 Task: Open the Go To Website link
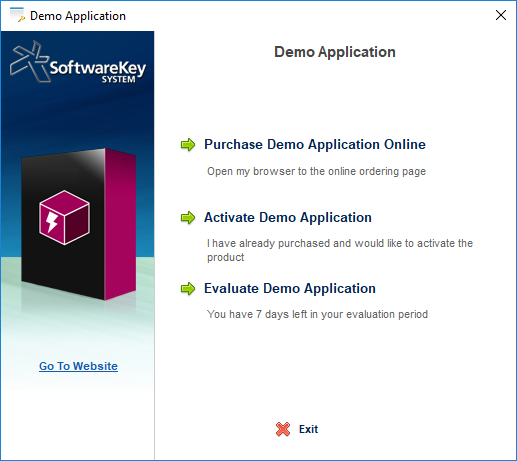click(78, 366)
